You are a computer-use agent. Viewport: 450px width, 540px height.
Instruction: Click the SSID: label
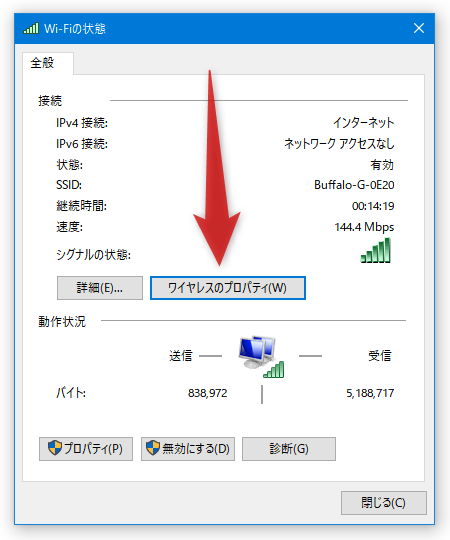pyautogui.click(x=69, y=185)
